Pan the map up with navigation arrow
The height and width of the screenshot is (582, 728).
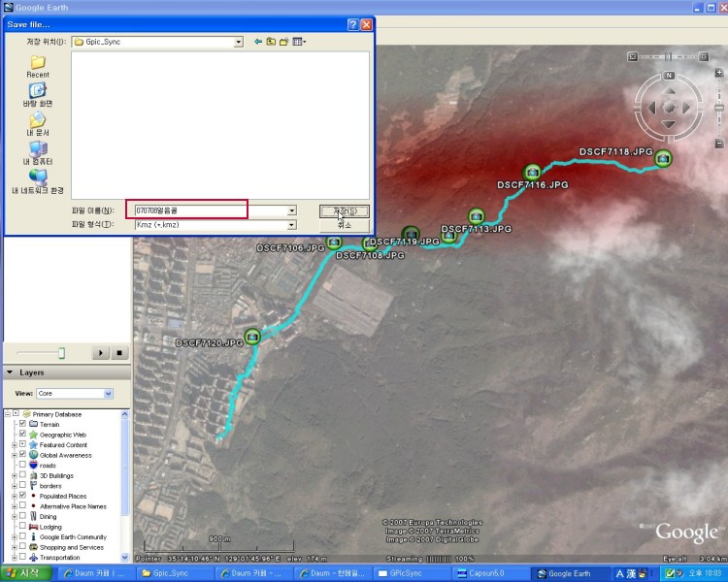click(669, 91)
